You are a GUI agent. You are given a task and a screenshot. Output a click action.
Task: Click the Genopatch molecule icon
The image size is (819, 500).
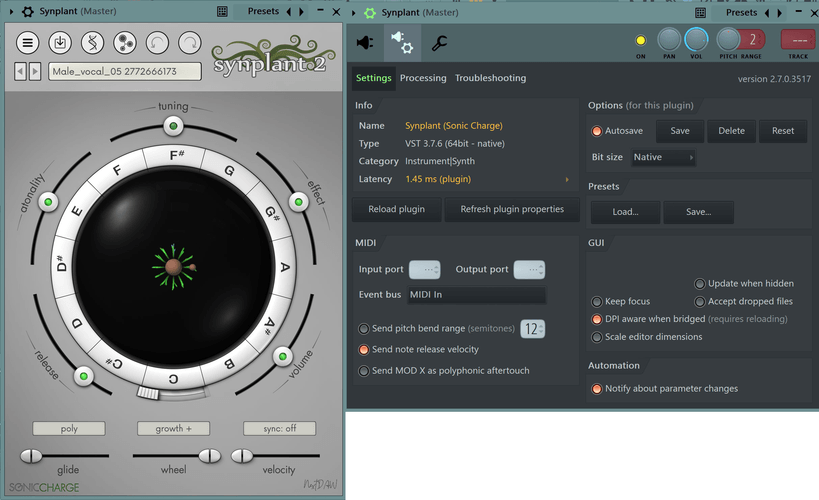pos(125,43)
